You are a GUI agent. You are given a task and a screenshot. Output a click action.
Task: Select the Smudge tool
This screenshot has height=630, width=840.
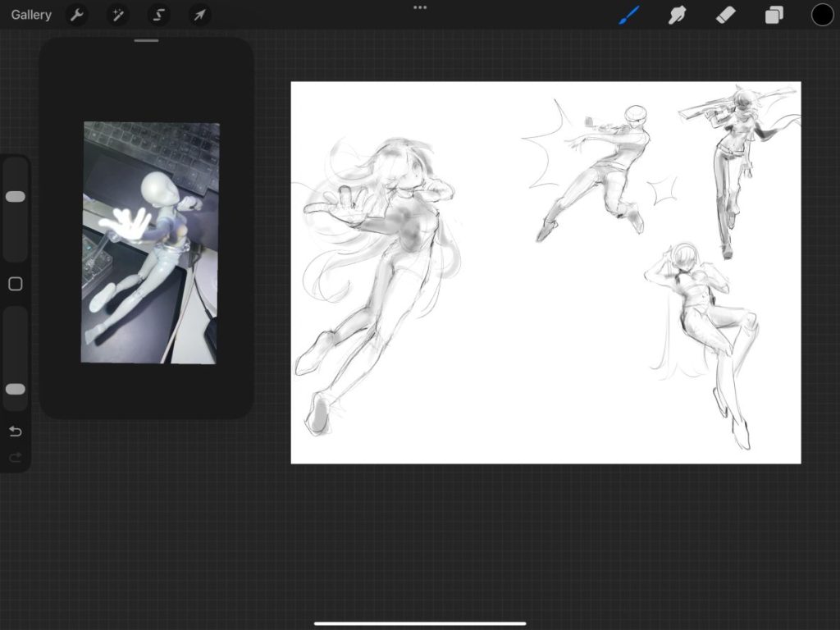click(677, 15)
